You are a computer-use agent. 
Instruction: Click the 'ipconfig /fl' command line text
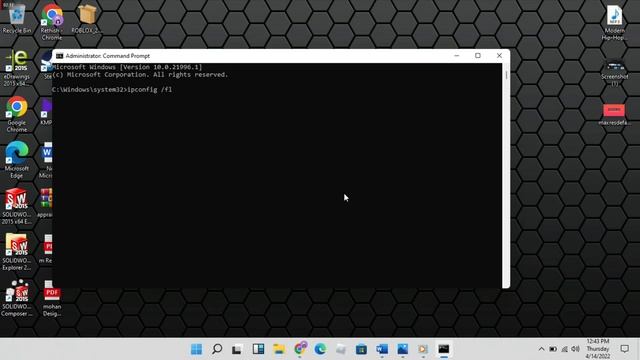click(x=150, y=89)
